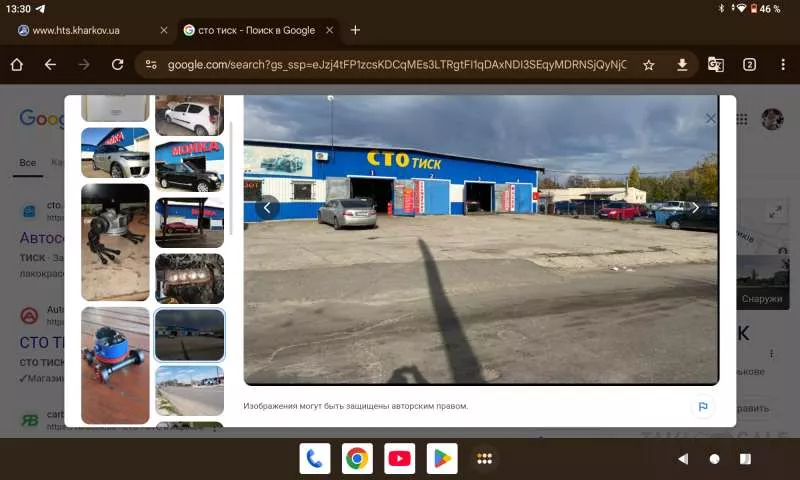Tap the download page icon
The width and height of the screenshot is (800, 480).
[682, 64]
